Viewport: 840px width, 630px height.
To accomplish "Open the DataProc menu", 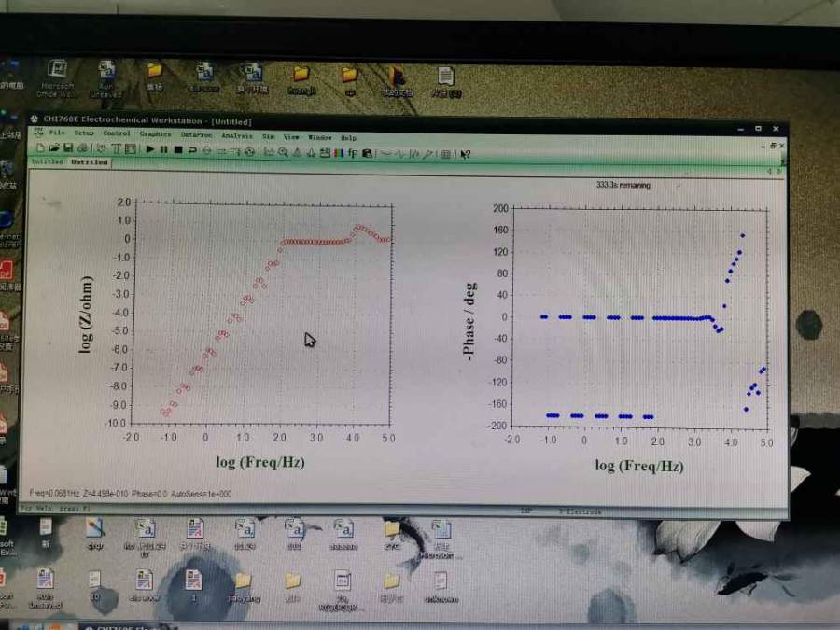I will click(x=196, y=135).
